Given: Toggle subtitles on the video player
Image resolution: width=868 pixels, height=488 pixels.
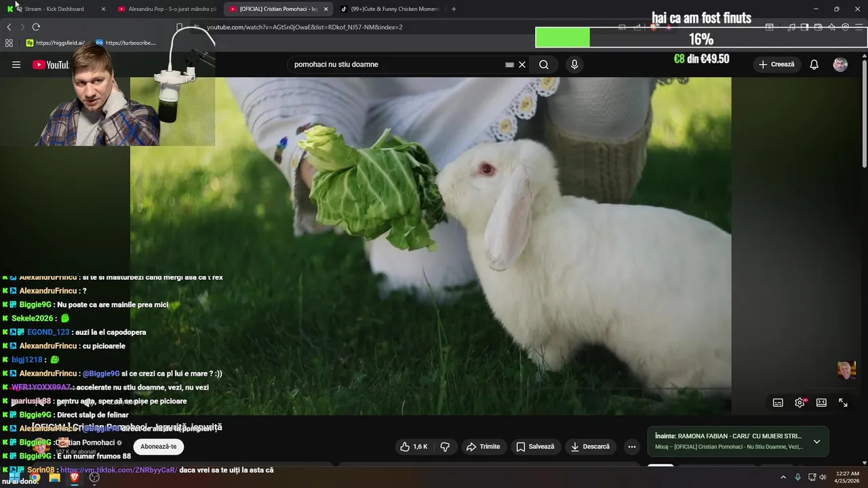Looking at the screenshot, I should coord(778,403).
